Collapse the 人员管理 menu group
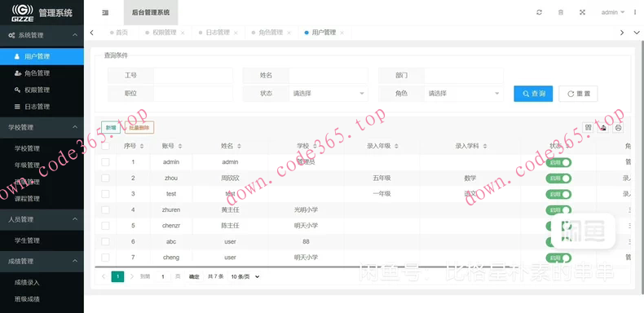The image size is (644, 313). tap(42, 219)
